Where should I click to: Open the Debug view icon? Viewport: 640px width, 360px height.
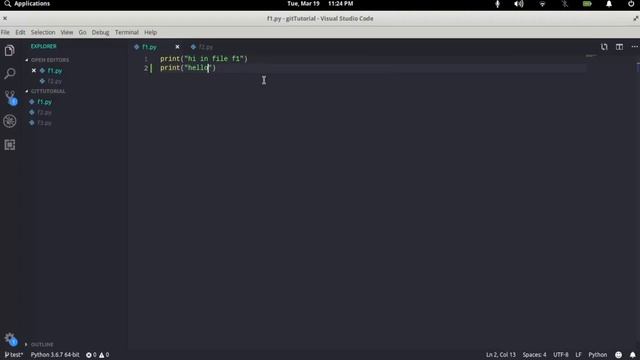9,121
